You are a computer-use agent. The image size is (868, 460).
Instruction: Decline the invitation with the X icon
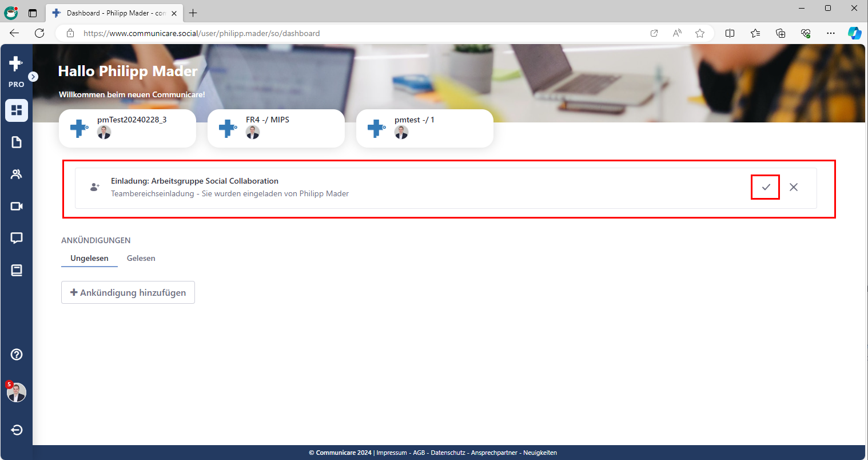[x=794, y=187]
